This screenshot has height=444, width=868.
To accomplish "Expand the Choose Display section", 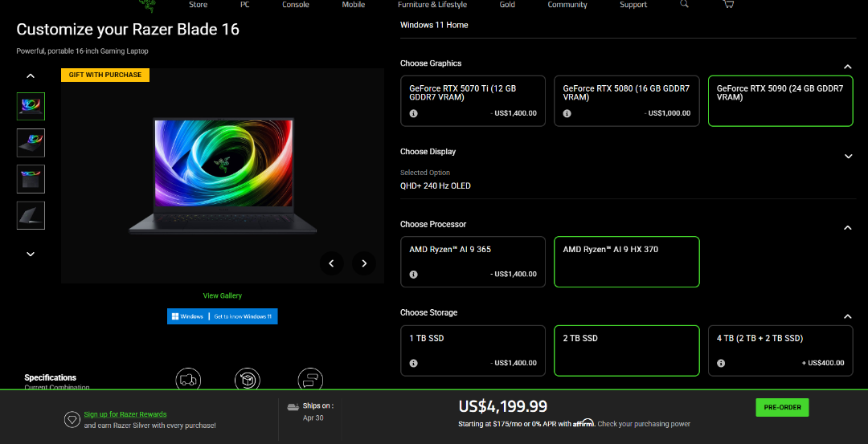I will tap(848, 157).
